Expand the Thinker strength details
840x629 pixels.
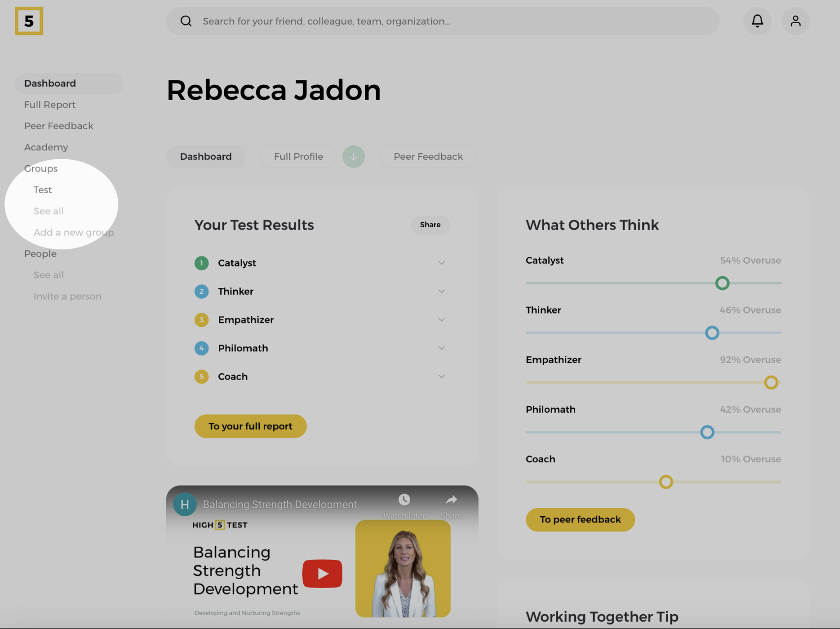(441, 291)
